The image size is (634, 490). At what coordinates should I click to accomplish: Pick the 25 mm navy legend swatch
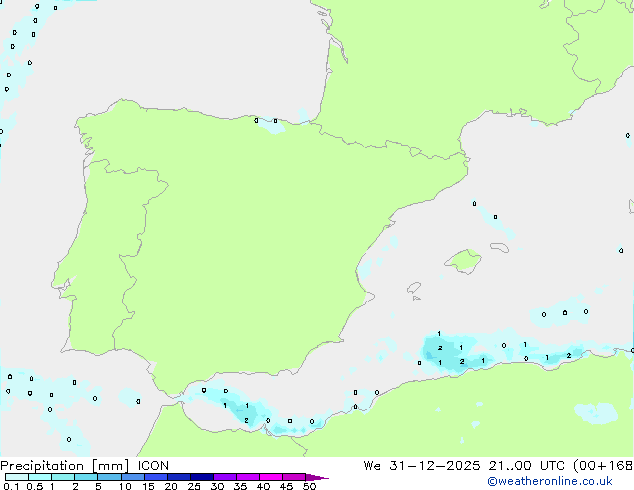(202, 477)
